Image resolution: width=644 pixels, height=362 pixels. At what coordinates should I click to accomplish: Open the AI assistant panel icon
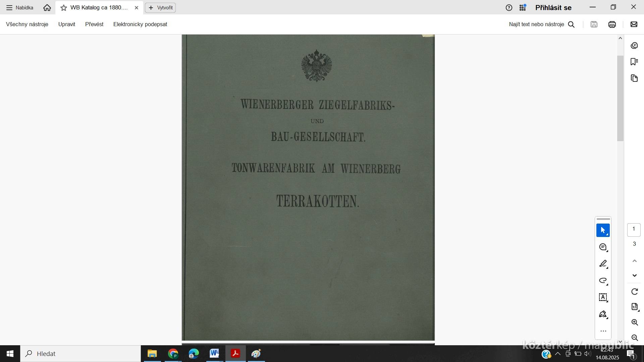pos(634,46)
